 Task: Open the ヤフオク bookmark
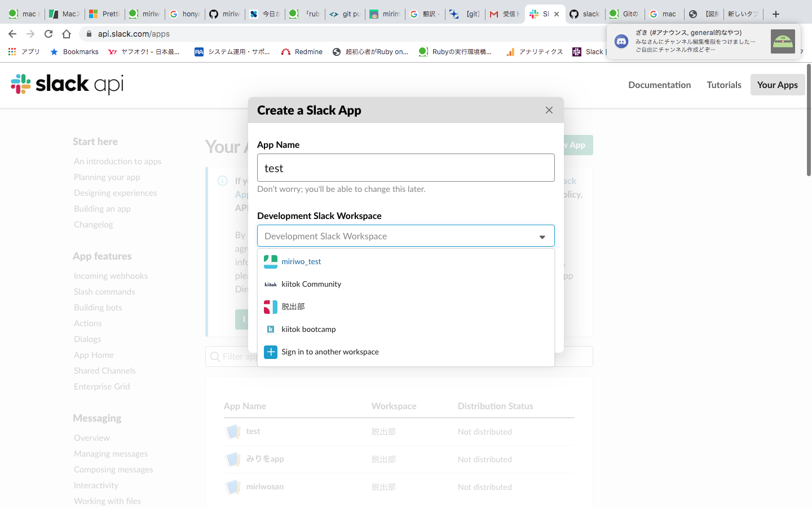pos(144,51)
